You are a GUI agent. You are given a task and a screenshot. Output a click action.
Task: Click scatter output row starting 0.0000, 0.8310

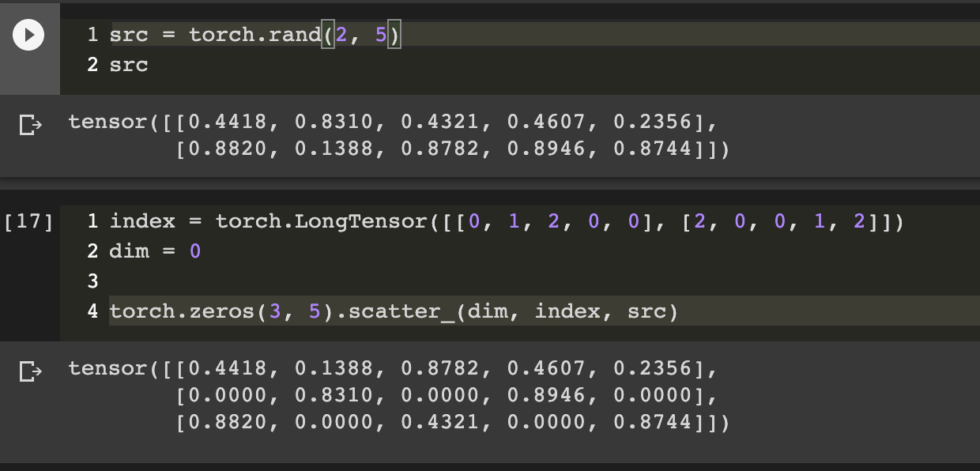[446, 396]
